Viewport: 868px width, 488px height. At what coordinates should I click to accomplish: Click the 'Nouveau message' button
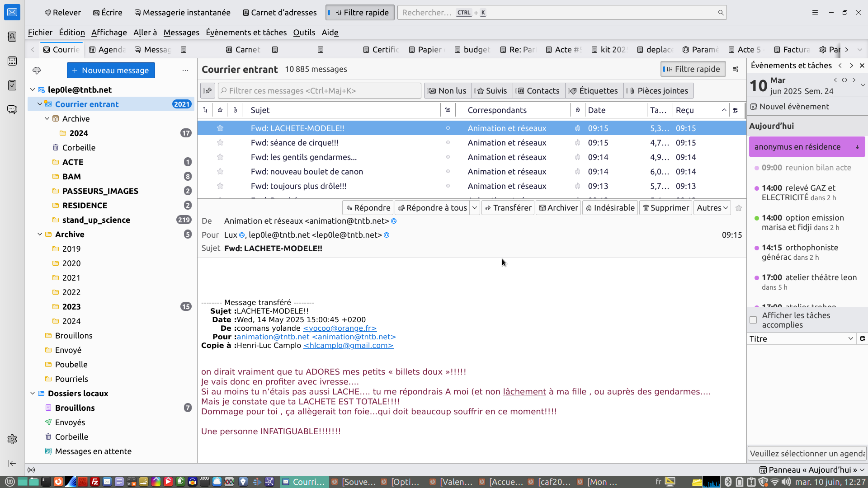111,70
